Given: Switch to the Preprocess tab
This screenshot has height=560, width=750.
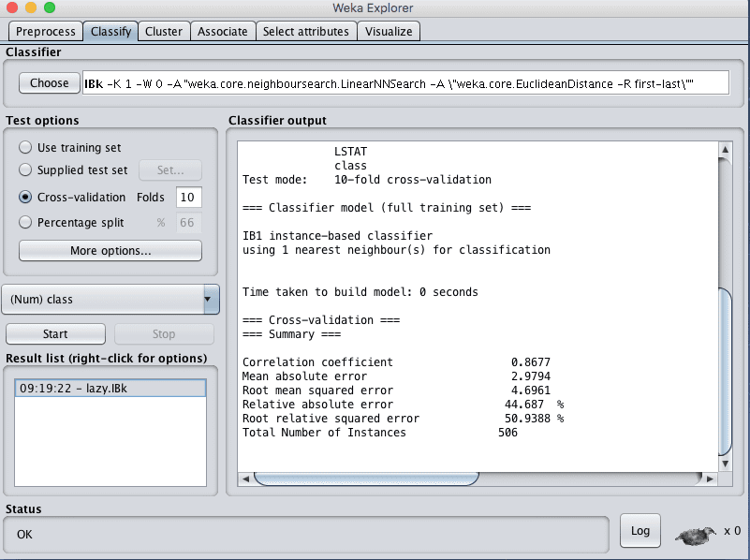Looking at the screenshot, I should tap(46, 32).
